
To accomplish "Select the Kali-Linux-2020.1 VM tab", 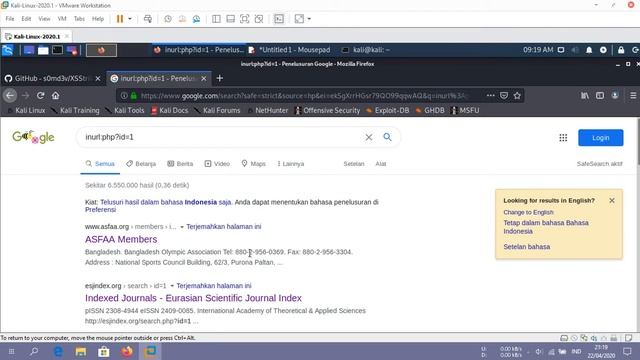I will 36,36.
